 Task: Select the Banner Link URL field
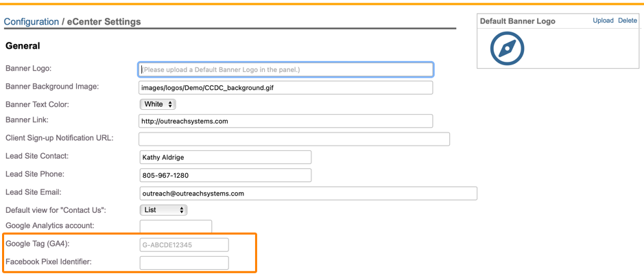pyautogui.click(x=286, y=122)
